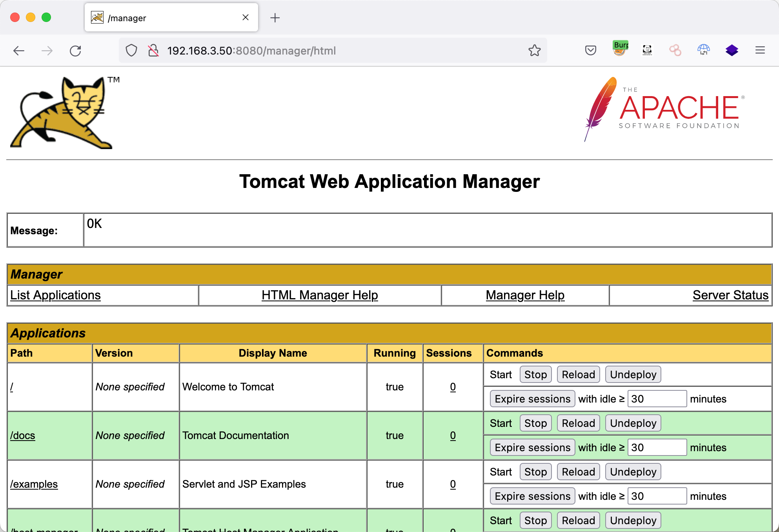Image resolution: width=779 pixels, height=532 pixels.
Task: Stop the /docs application
Action: point(535,423)
